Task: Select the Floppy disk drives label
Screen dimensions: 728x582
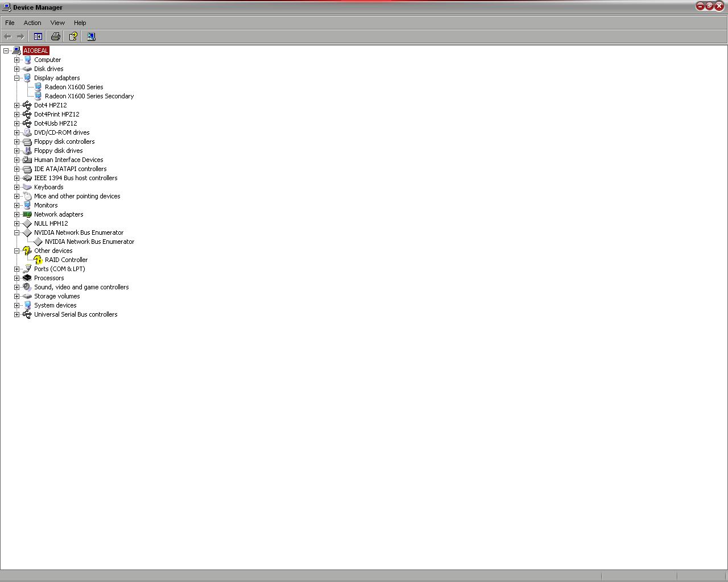Action: pos(58,151)
